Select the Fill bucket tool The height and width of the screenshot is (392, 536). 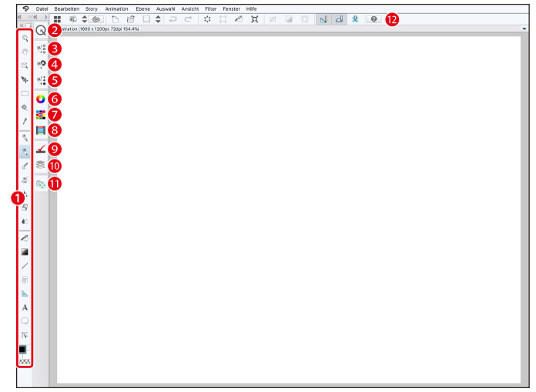pyautogui.click(x=25, y=238)
